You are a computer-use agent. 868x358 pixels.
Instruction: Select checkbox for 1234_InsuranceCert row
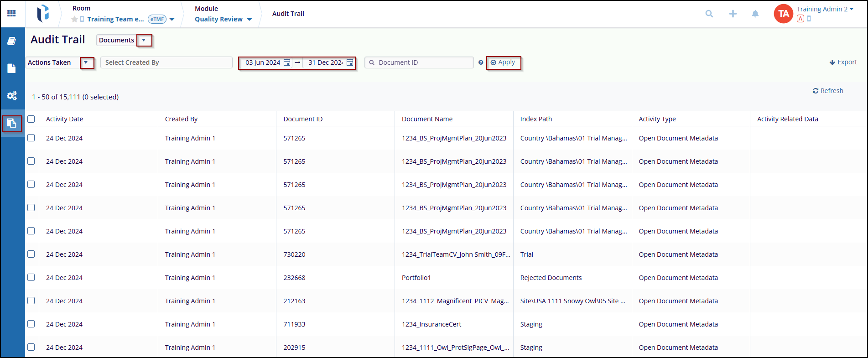click(31, 324)
